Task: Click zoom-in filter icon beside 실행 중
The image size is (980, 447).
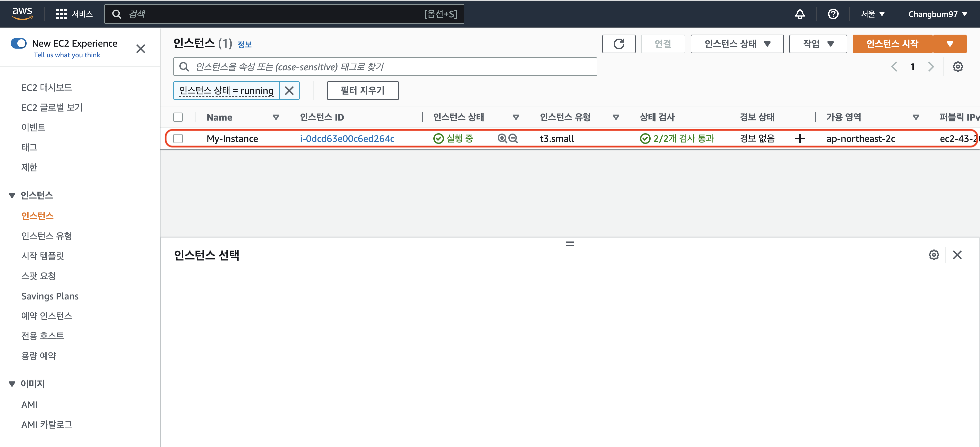Action: (x=502, y=138)
